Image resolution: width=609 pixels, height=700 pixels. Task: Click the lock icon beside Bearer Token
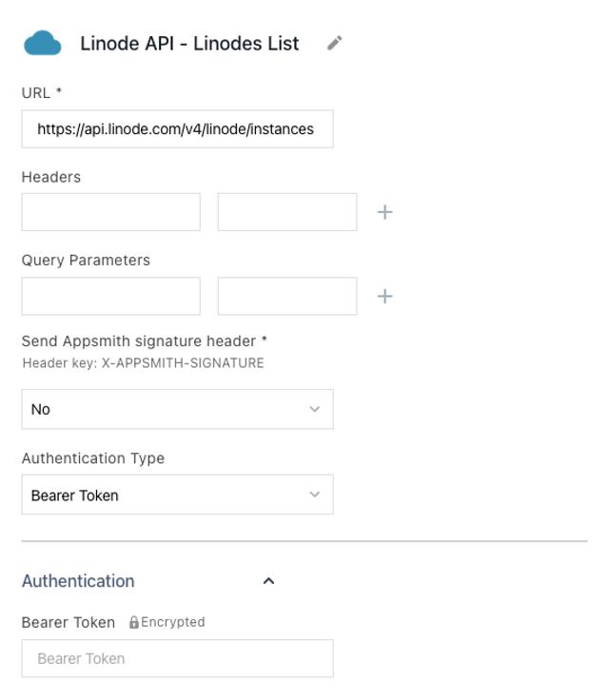(x=134, y=622)
